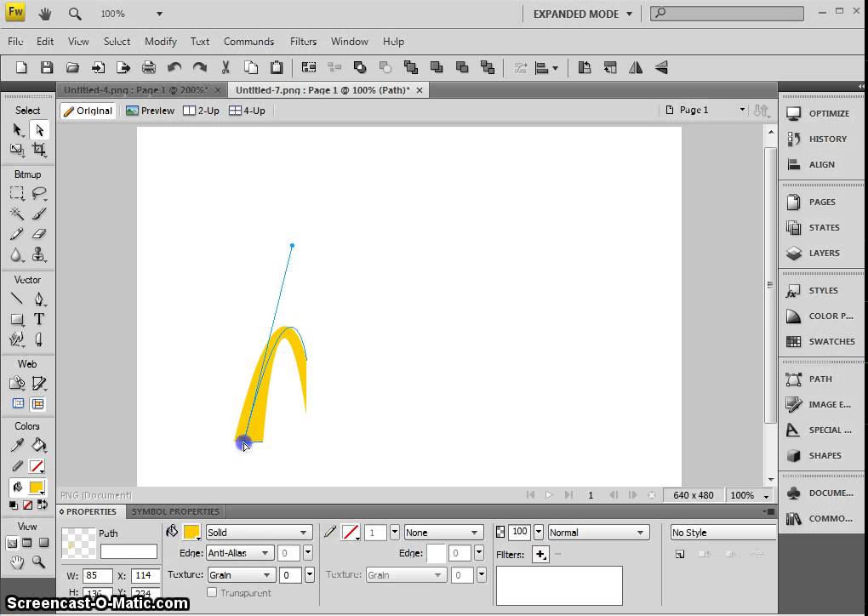
Task: Enable the Transparent checkbox
Action: [212, 592]
